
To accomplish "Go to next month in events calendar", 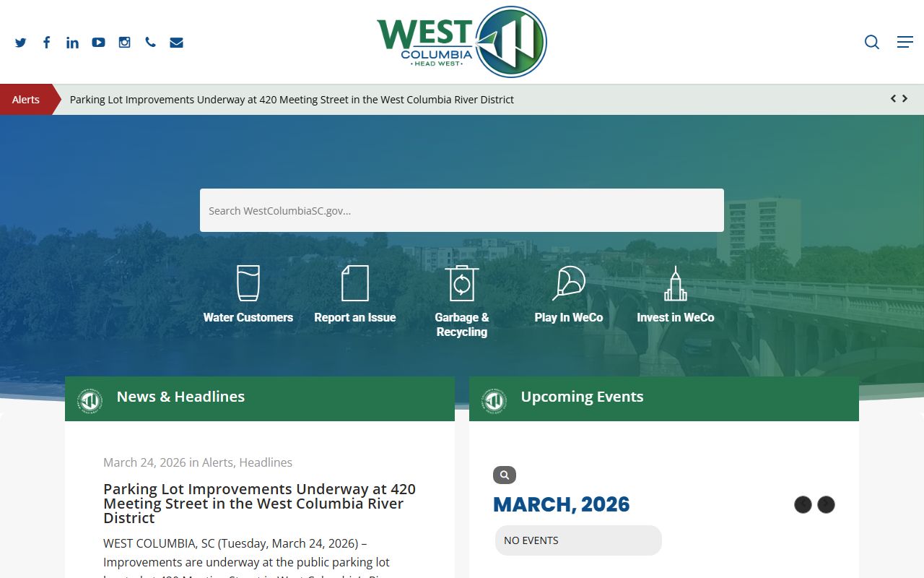I will click(826, 504).
